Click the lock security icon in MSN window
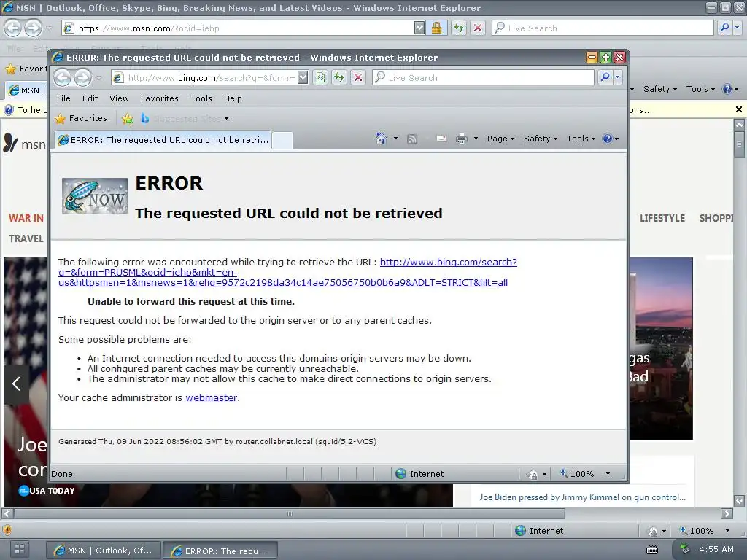Image resolution: width=747 pixels, height=560 pixels. [x=436, y=28]
